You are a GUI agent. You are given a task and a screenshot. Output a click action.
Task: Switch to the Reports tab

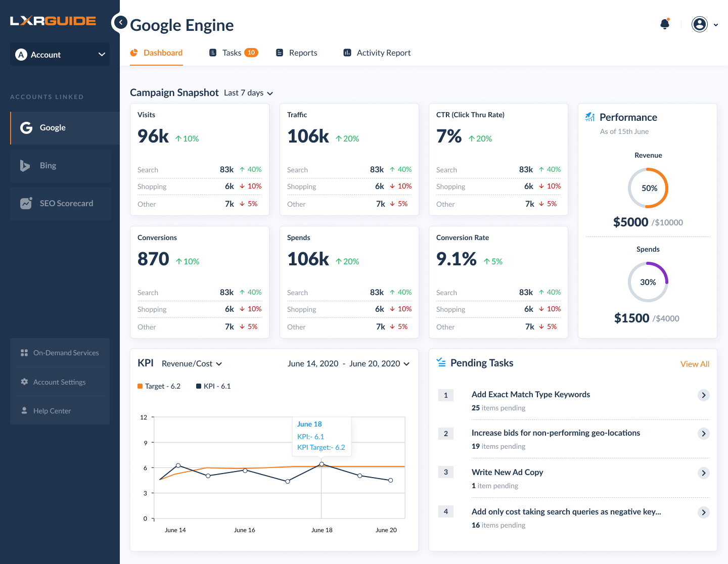pyautogui.click(x=296, y=53)
